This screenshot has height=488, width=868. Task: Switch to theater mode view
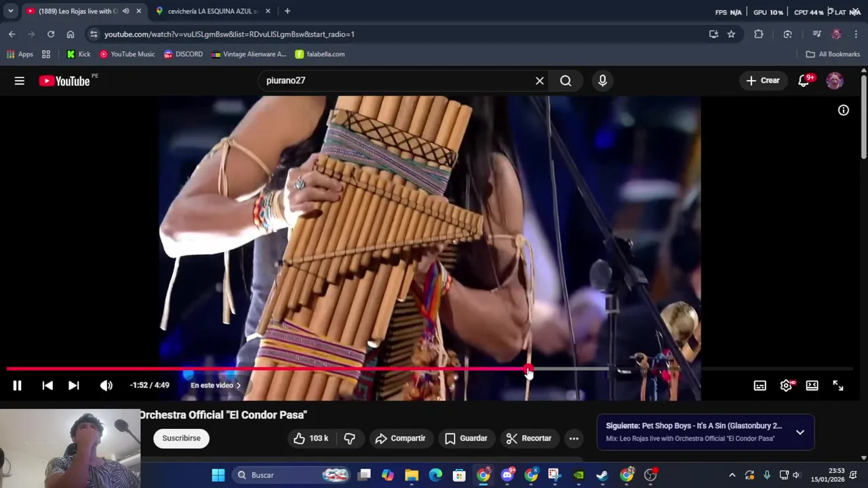pos(812,386)
